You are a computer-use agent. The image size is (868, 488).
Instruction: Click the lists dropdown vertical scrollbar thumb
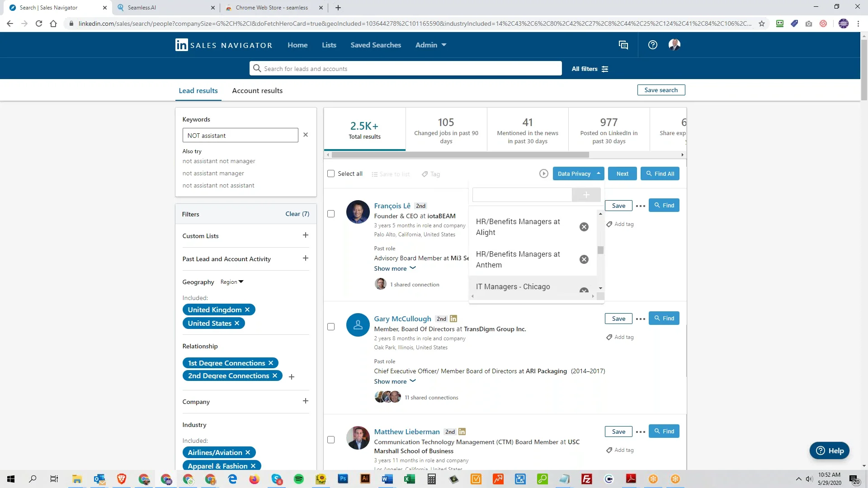click(x=600, y=250)
